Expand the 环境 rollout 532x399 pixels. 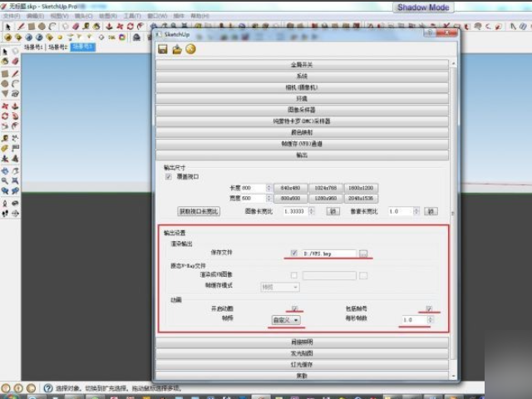(x=303, y=99)
